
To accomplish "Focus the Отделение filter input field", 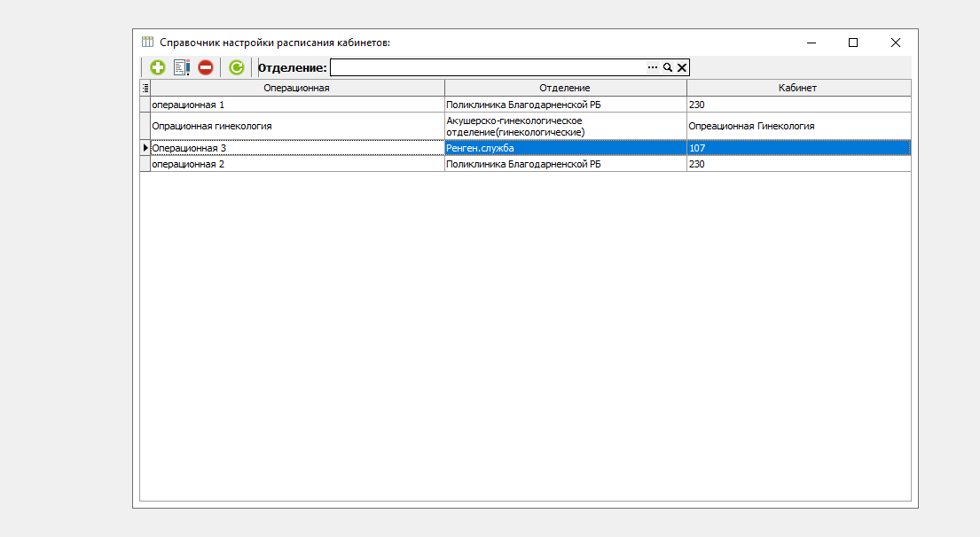I will click(x=488, y=67).
